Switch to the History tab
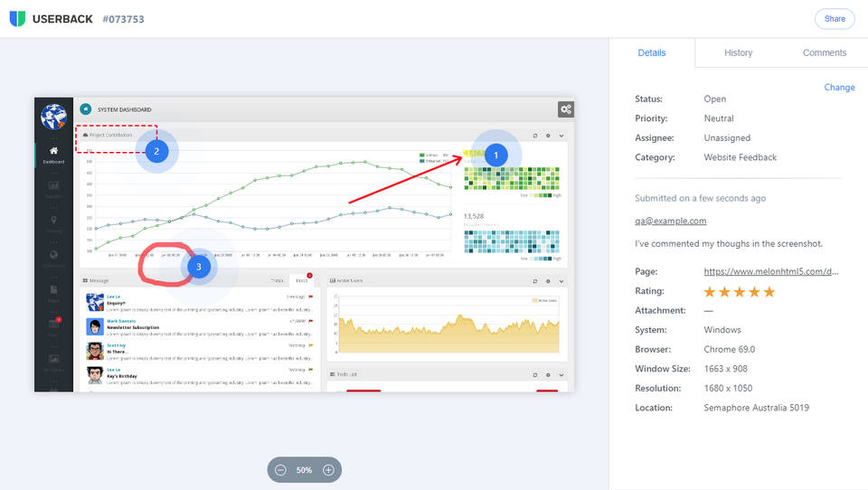The image size is (868, 490). 738,53
